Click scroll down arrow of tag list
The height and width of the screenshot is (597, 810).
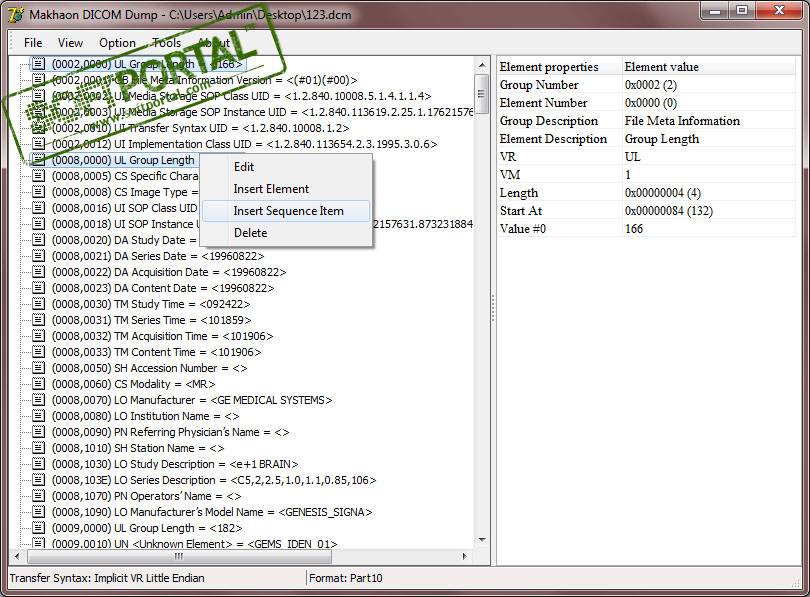(481, 540)
